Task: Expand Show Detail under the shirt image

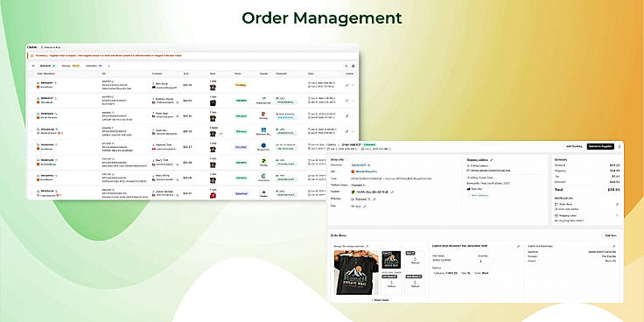Action: click(380, 300)
